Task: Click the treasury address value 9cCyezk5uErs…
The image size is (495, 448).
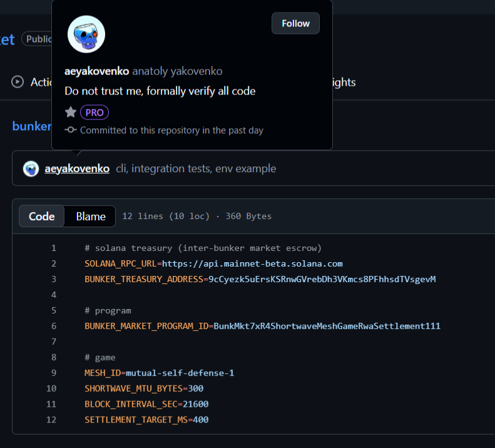Action: point(322,279)
